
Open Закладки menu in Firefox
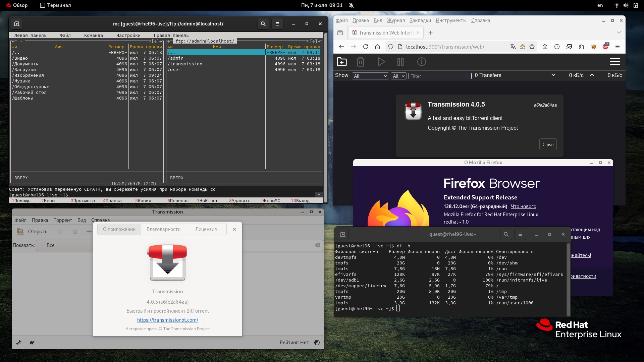pos(420,20)
